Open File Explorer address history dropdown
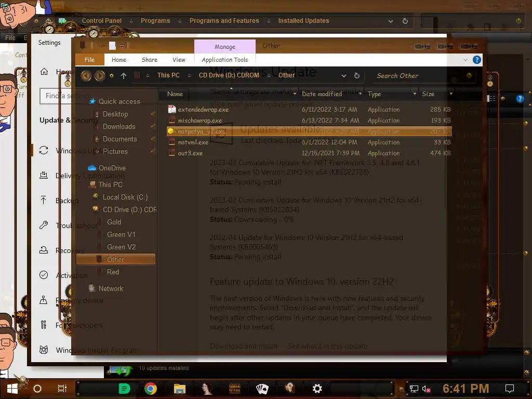 point(344,76)
